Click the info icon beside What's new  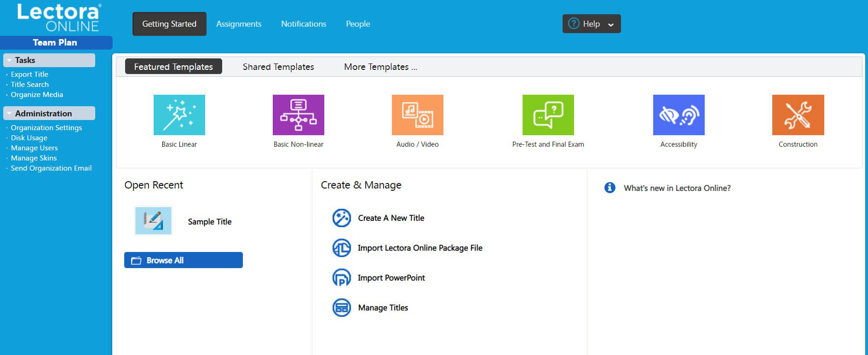pos(610,188)
